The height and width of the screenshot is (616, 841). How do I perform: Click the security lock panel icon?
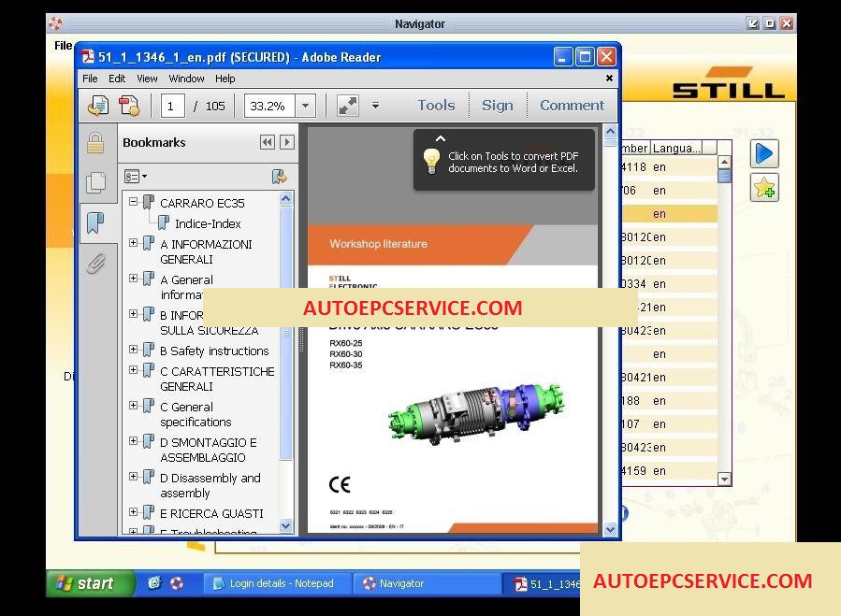(x=95, y=143)
